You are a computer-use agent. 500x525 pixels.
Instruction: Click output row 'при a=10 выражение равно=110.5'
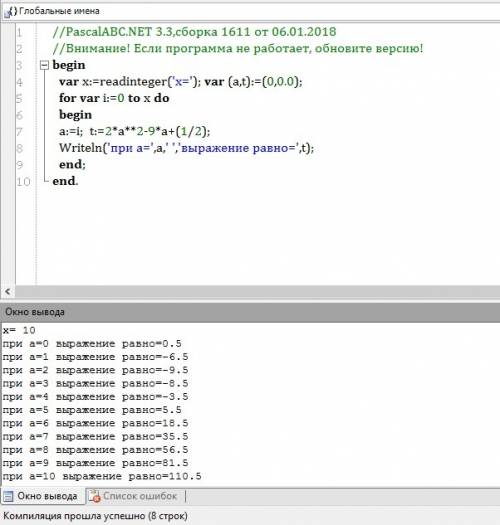(102, 476)
